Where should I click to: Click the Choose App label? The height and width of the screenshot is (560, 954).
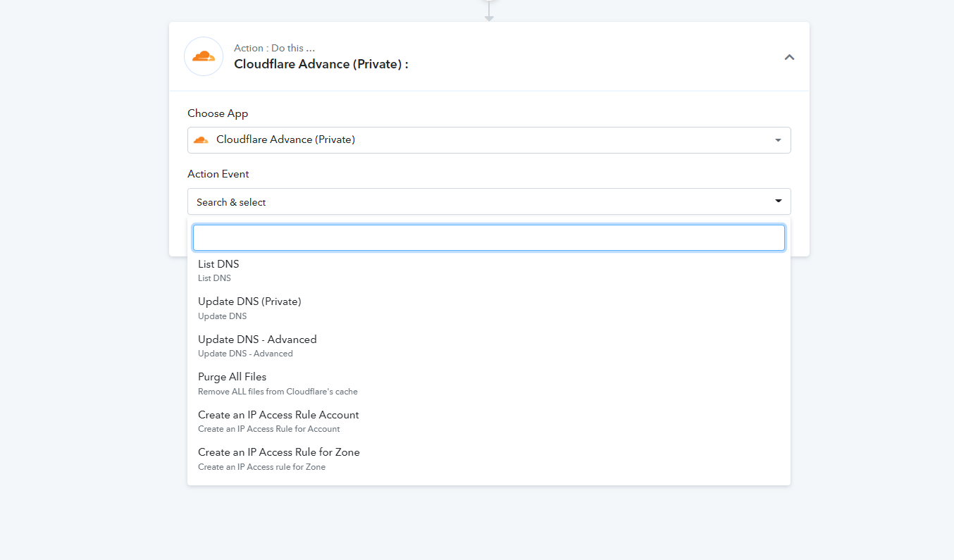tap(218, 113)
